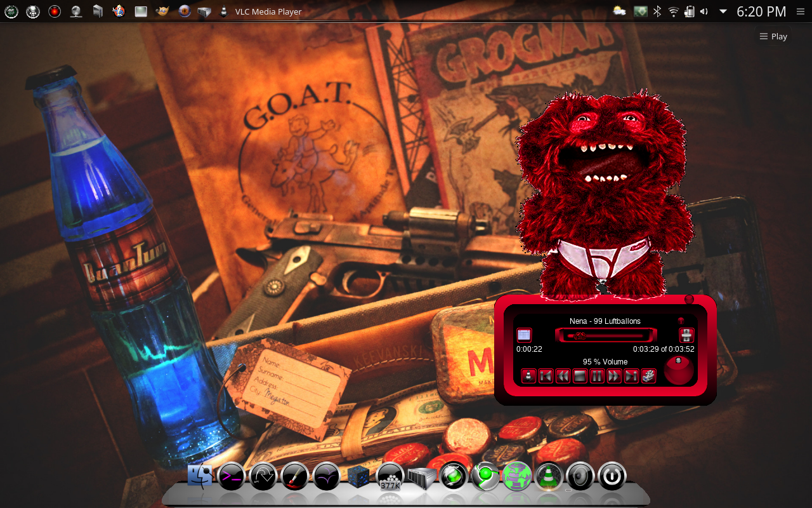This screenshot has width=812, height=508.
Task: Open the green and purple globe icon in the dock
Action: click(517, 476)
